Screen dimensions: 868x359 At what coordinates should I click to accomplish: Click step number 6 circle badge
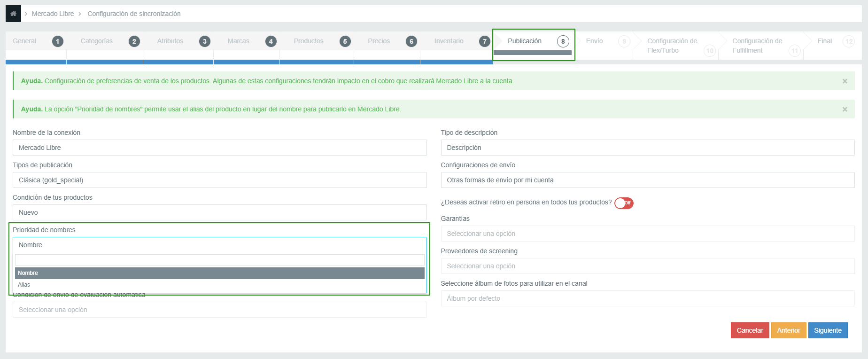pyautogui.click(x=411, y=41)
